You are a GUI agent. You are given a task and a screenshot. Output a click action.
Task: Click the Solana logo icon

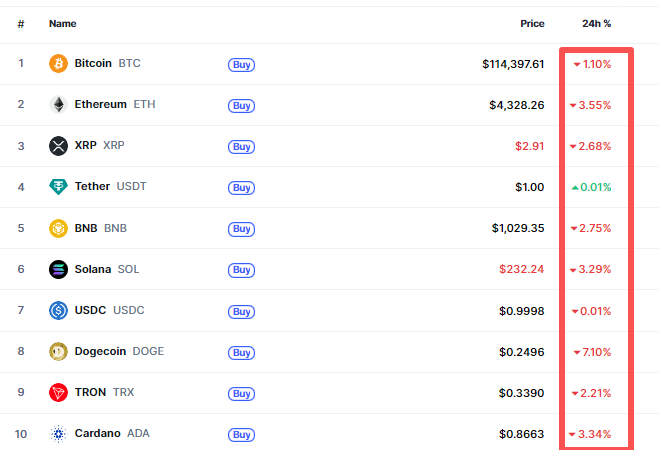(58, 269)
